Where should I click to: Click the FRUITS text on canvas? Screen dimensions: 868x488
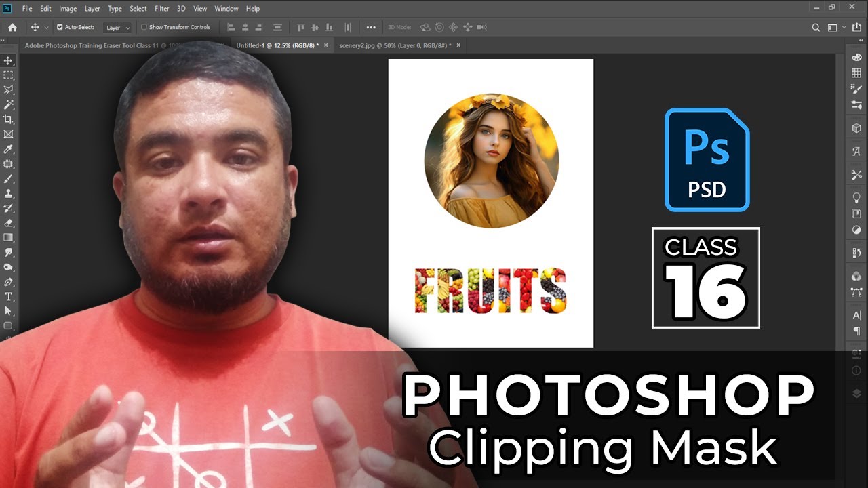[x=490, y=291]
